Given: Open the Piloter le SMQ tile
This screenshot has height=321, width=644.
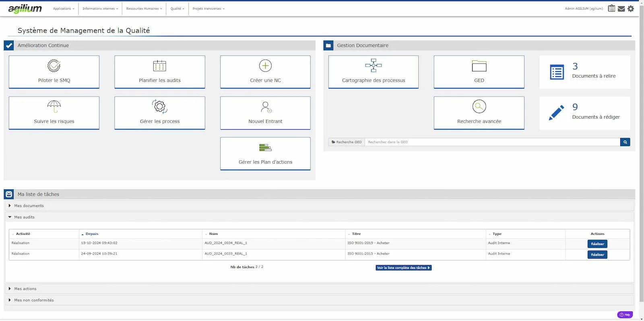Looking at the screenshot, I should coord(54,72).
